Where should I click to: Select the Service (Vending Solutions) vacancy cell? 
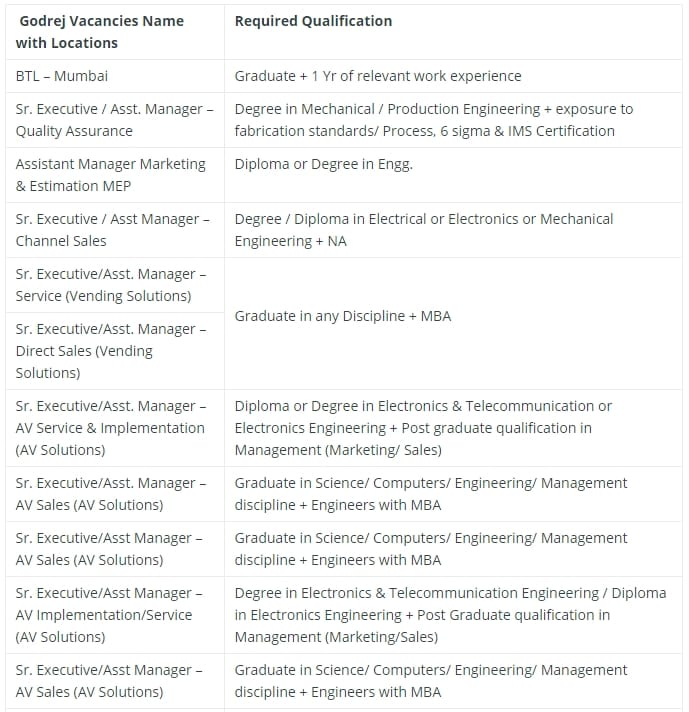[x=111, y=285]
